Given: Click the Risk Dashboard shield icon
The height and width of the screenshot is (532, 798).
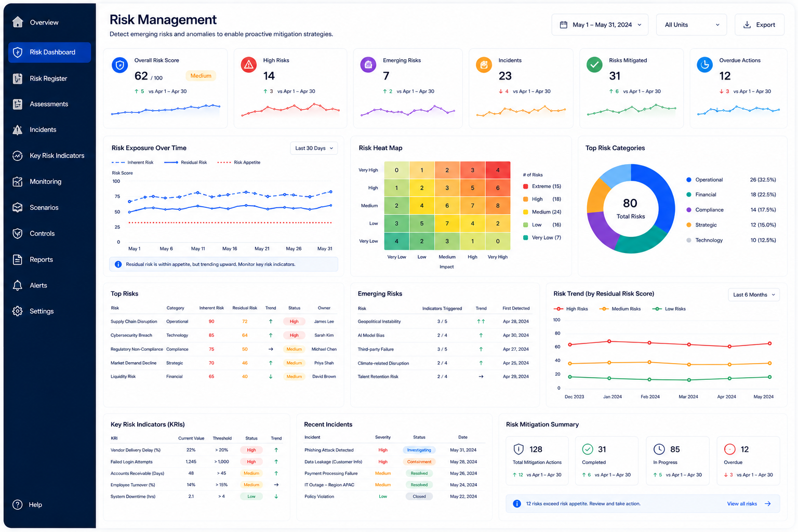Looking at the screenshot, I should tap(18, 52).
